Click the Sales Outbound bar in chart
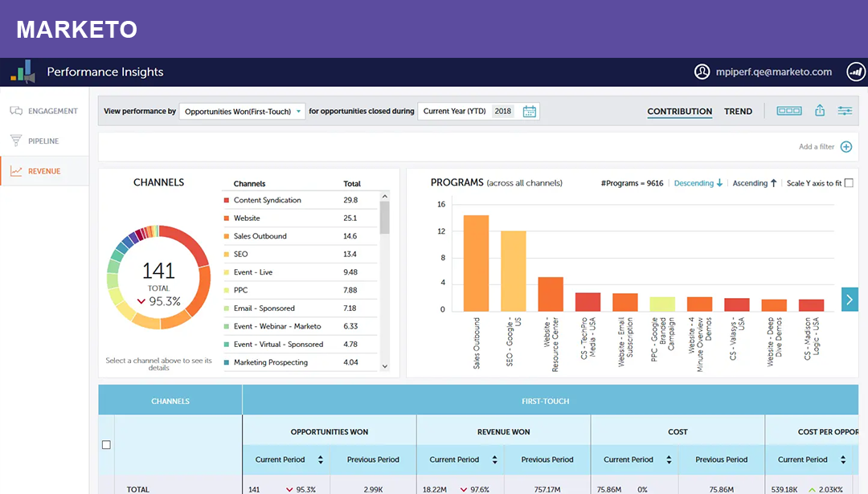The image size is (868, 494). pyautogui.click(x=476, y=263)
